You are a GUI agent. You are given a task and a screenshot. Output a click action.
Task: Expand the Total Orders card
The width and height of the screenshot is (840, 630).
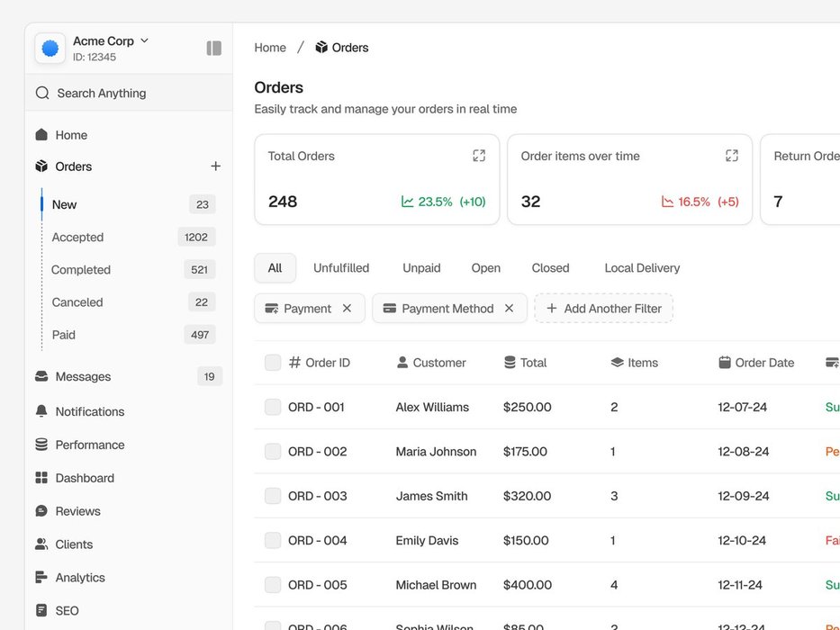pyautogui.click(x=479, y=156)
